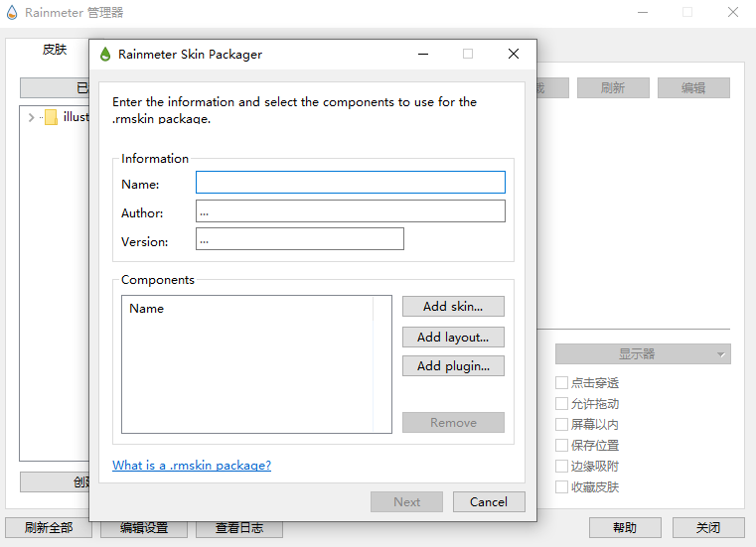The width and height of the screenshot is (756, 547).
Task: Select the illust folder icon
Action: pos(51,117)
